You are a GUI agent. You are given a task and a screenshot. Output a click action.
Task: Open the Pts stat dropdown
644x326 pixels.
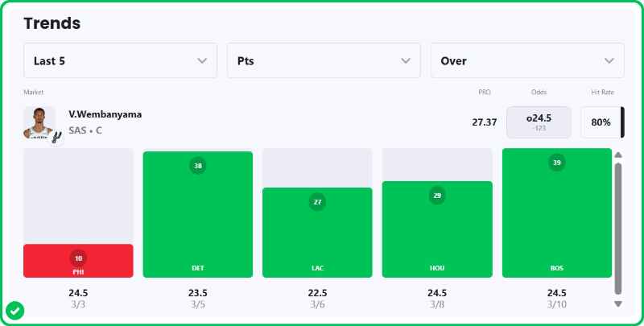pos(324,60)
